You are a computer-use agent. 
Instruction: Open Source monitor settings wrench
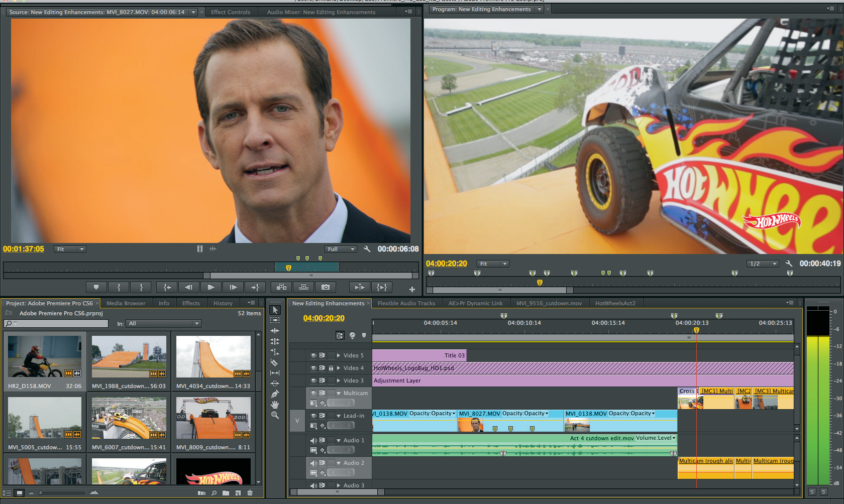(x=367, y=248)
